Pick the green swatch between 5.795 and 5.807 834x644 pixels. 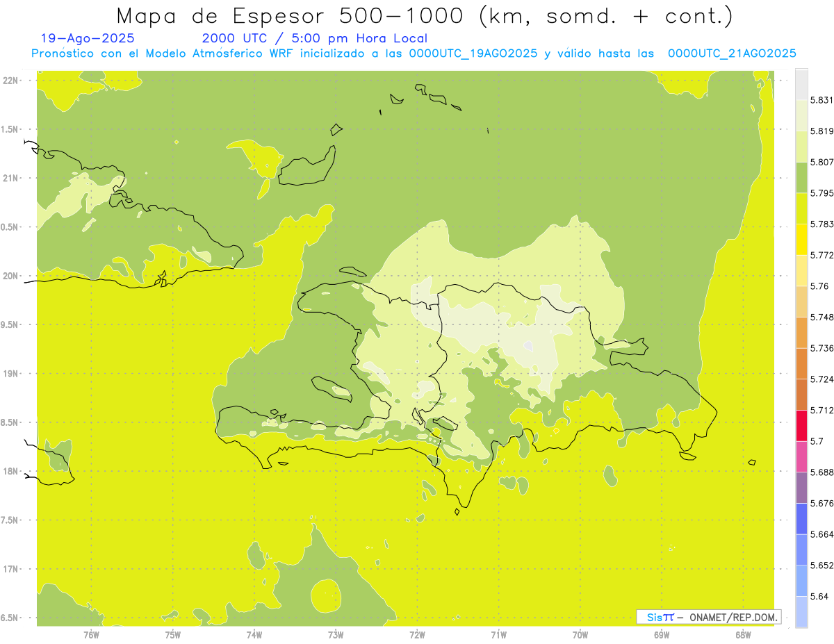pyautogui.click(x=801, y=178)
